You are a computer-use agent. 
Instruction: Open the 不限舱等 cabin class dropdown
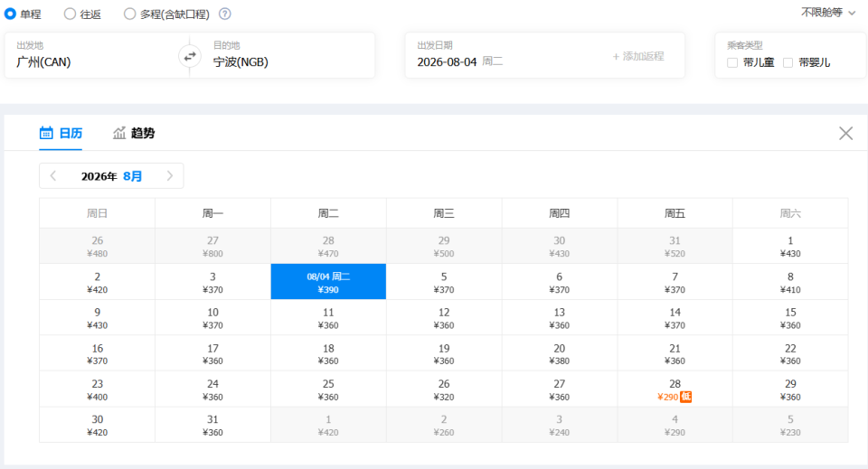coord(828,12)
